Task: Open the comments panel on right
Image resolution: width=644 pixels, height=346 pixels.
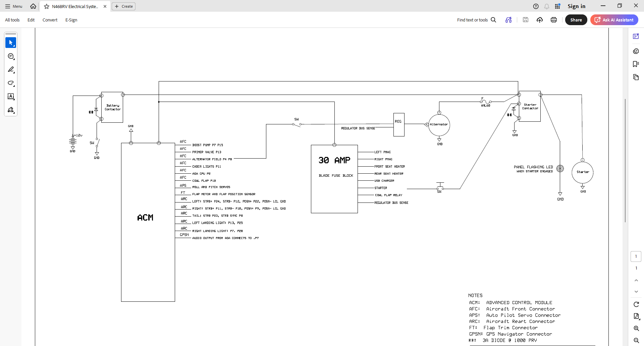Action: (x=636, y=51)
